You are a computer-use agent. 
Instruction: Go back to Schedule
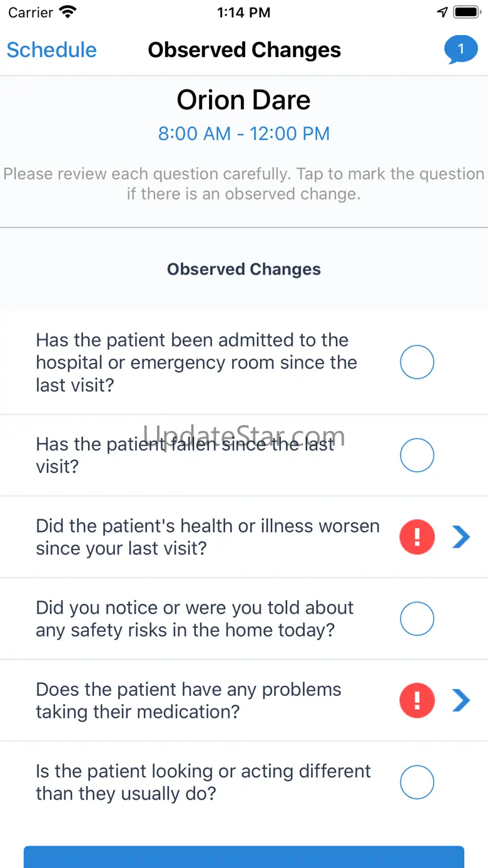pos(51,50)
